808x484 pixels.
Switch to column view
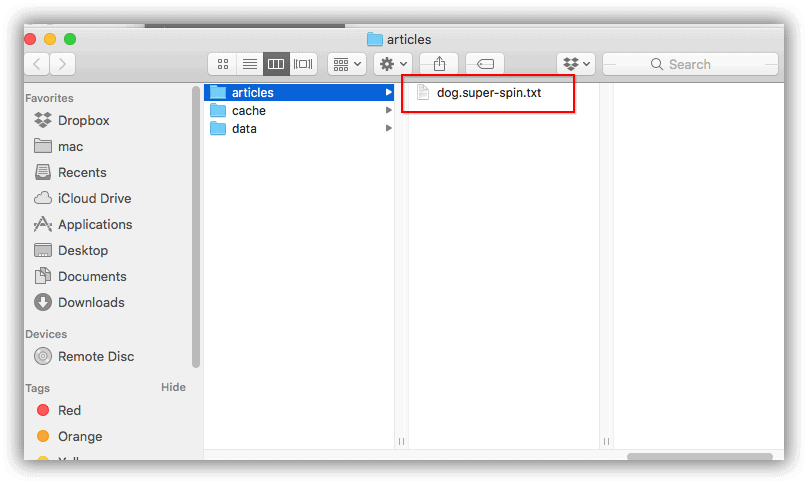click(276, 64)
